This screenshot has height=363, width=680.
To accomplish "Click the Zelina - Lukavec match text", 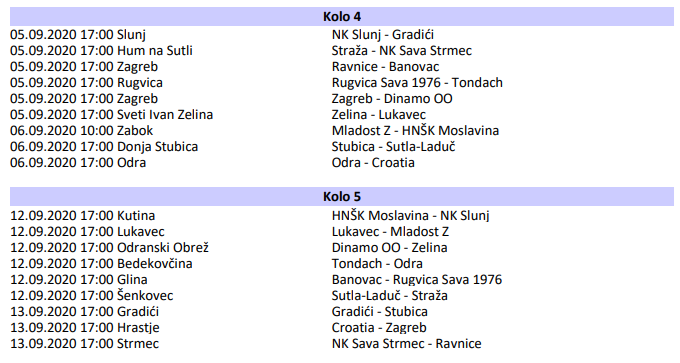I will pos(379,115).
